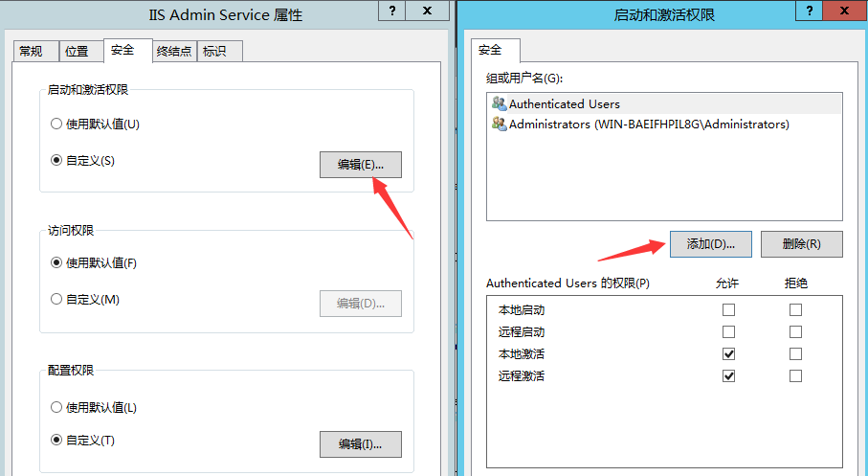Go to the 终结点 tab
Screen dimensions: 868x476
173,52
